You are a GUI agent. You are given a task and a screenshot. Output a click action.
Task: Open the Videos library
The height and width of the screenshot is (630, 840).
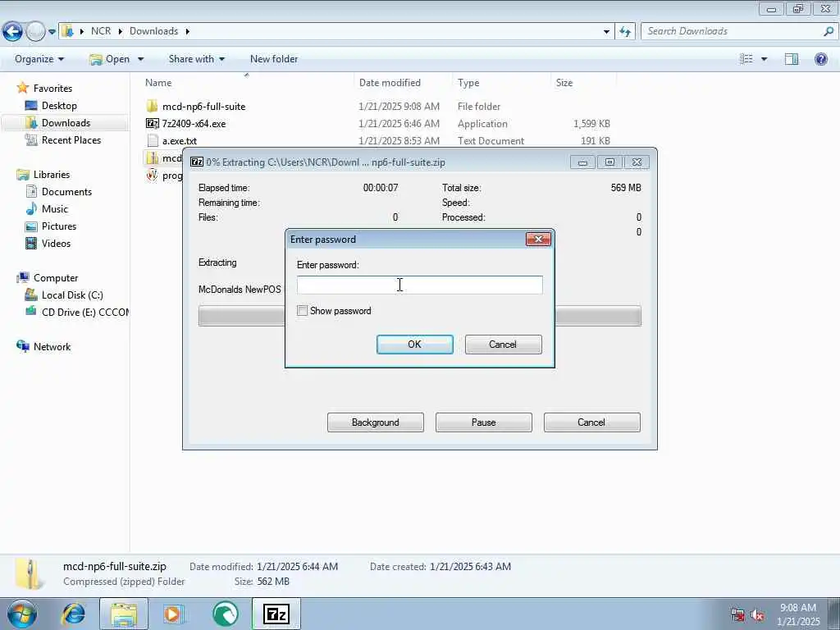[56, 243]
